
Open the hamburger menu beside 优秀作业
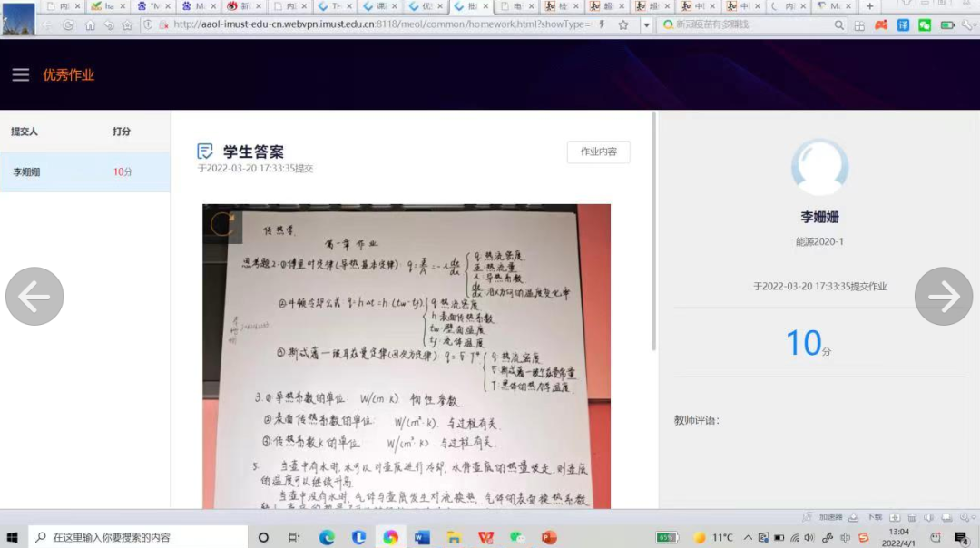tap(21, 75)
